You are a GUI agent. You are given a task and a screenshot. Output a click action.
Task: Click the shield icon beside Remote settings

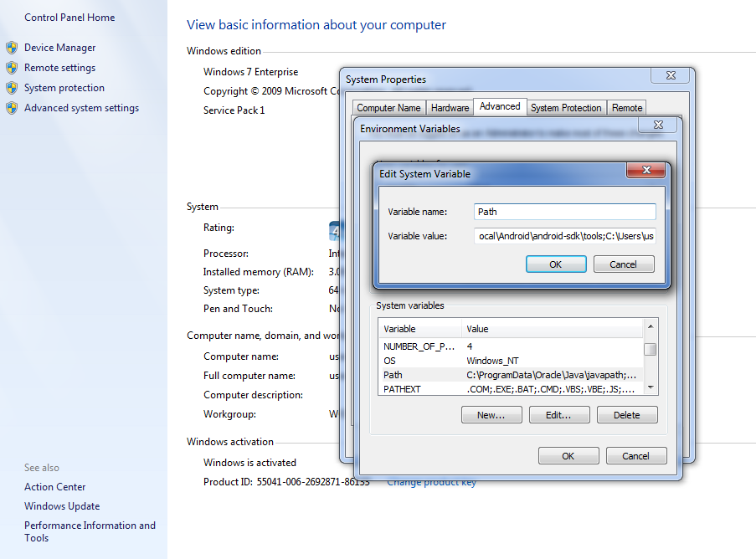(12, 68)
